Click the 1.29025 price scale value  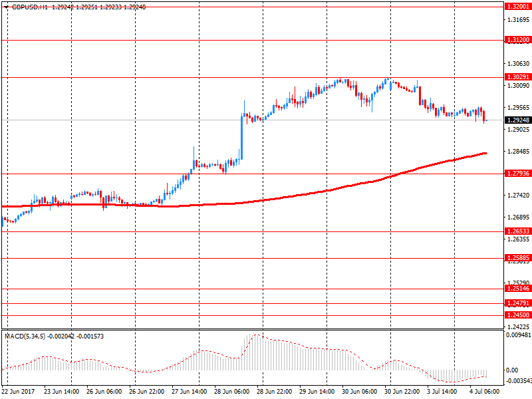[x=518, y=130]
